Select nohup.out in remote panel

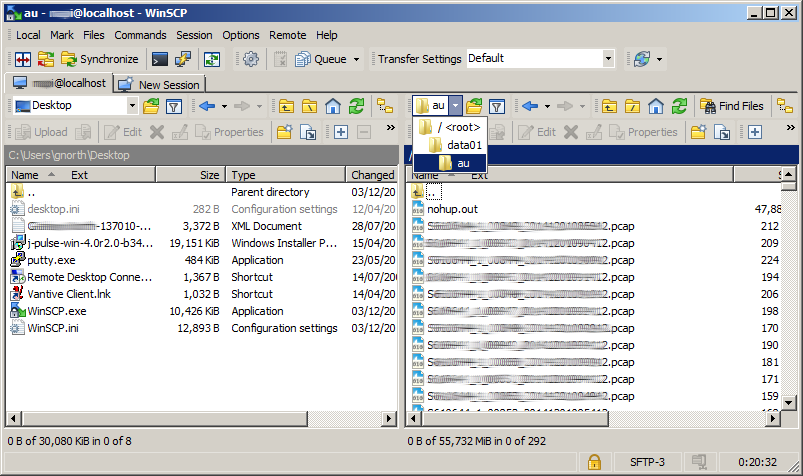pos(452,209)
